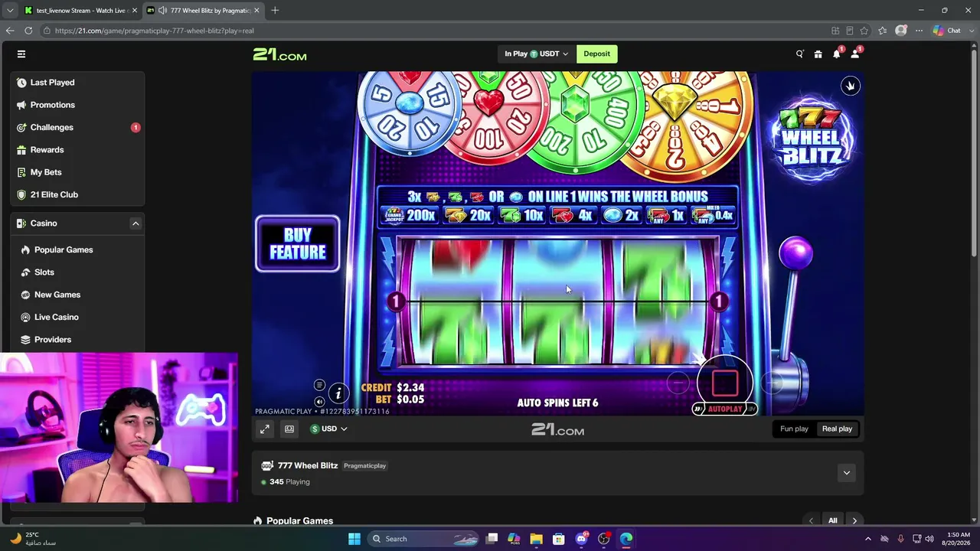Switch to theater mode view

pos(289,429)
